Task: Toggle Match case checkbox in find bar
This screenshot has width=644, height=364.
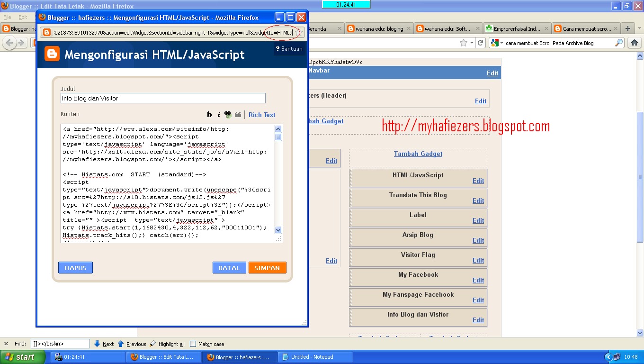Action: 193,344
